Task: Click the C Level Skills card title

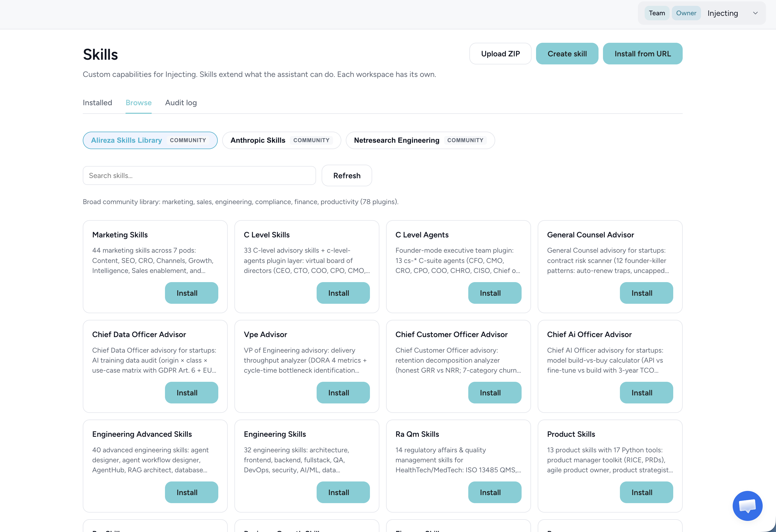Action: pos(266,235)
